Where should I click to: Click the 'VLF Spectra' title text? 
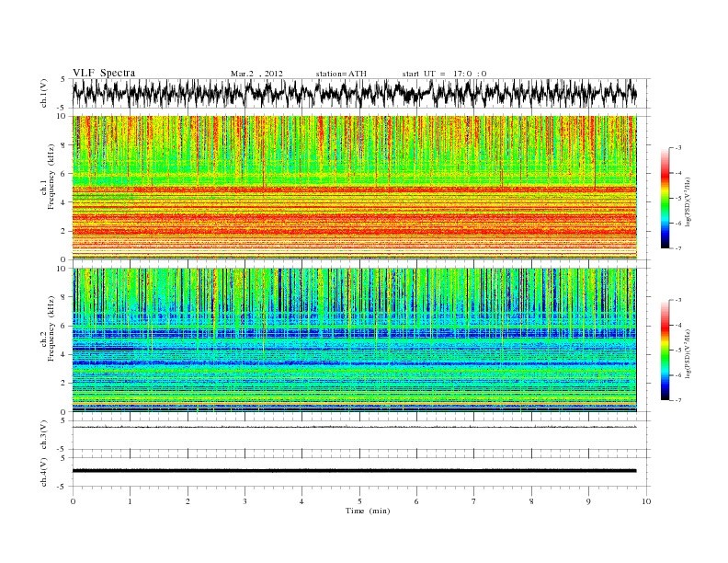point(104,73)
